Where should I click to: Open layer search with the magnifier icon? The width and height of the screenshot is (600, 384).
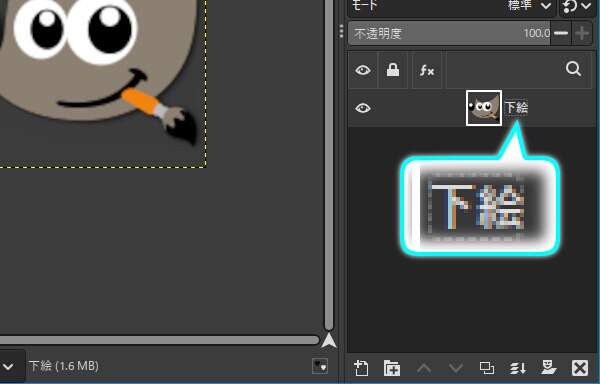click(573, 69)
